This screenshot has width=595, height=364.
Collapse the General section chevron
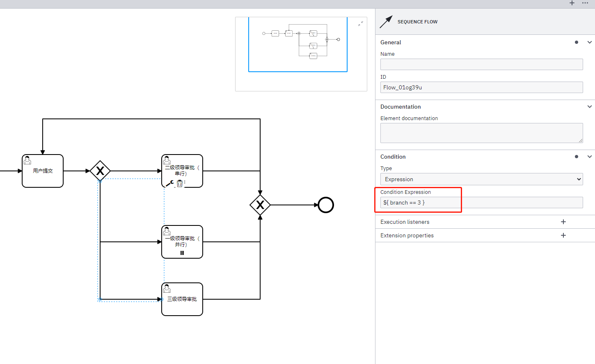click(x=590, y=42)
